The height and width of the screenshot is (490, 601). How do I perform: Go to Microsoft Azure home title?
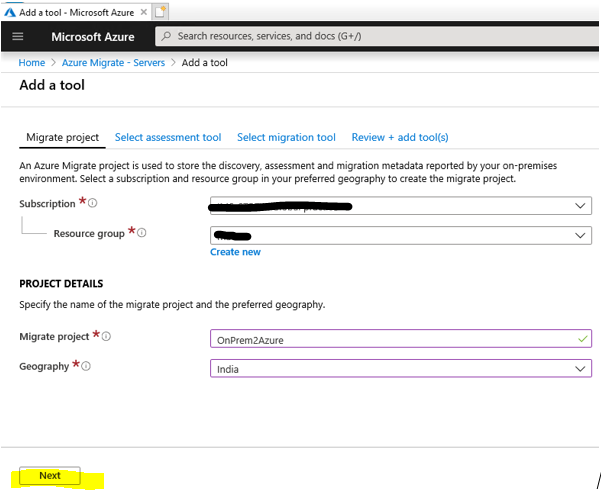(93, 37)
